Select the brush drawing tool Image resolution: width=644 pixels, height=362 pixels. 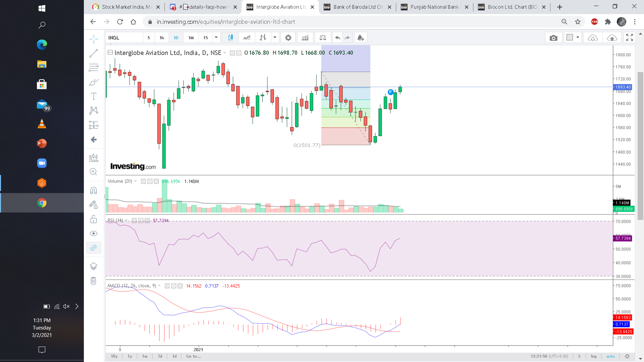(x=94, y=82)
